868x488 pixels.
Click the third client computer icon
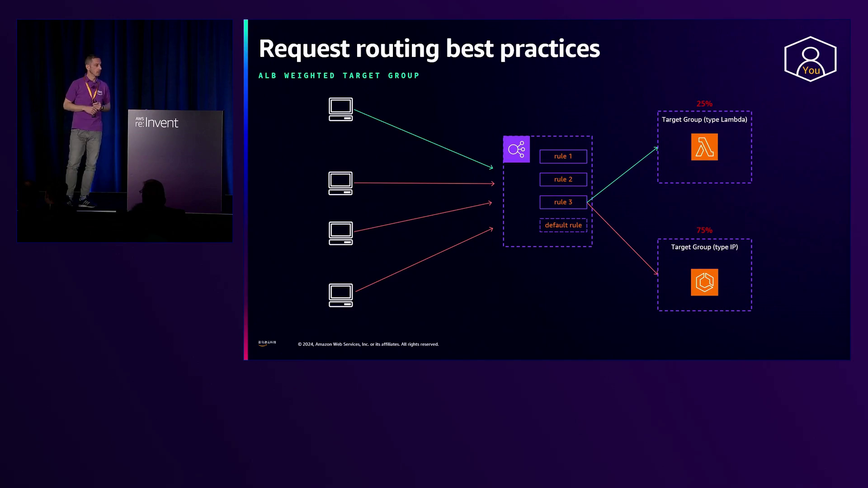pyautogui.click(x=340, y=233)
